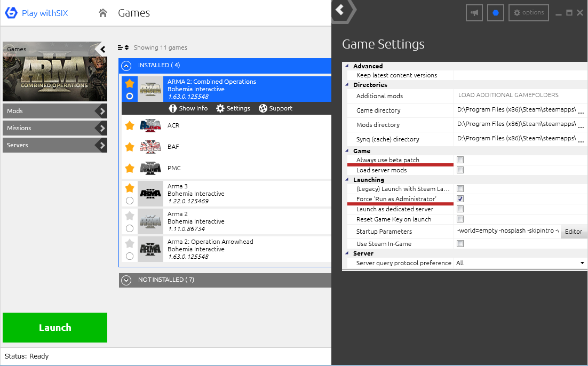Click the Show Info 'i' icon
Viewport: 588px width, 366px height.
172,108
